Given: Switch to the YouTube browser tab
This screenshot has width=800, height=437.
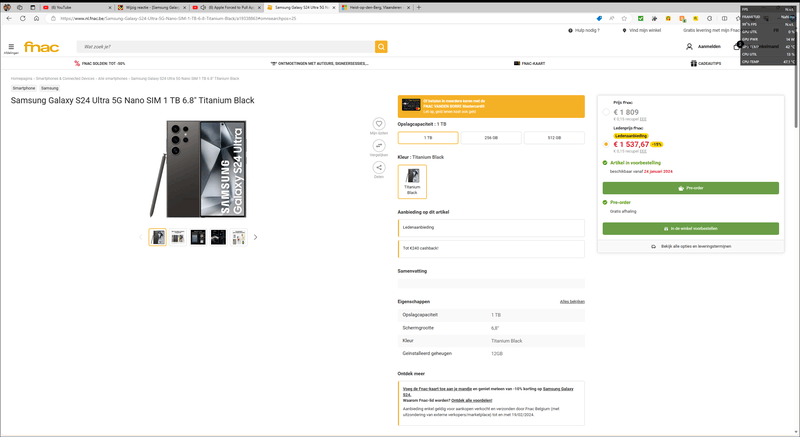Looking at the screenshot, I should tap(77, 8).
